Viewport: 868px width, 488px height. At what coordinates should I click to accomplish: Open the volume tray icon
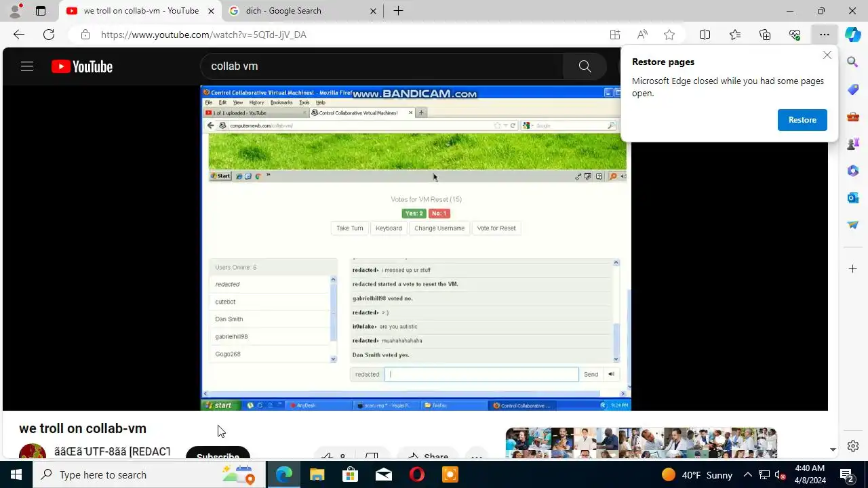pyautogui.click(x=780, y=474)
